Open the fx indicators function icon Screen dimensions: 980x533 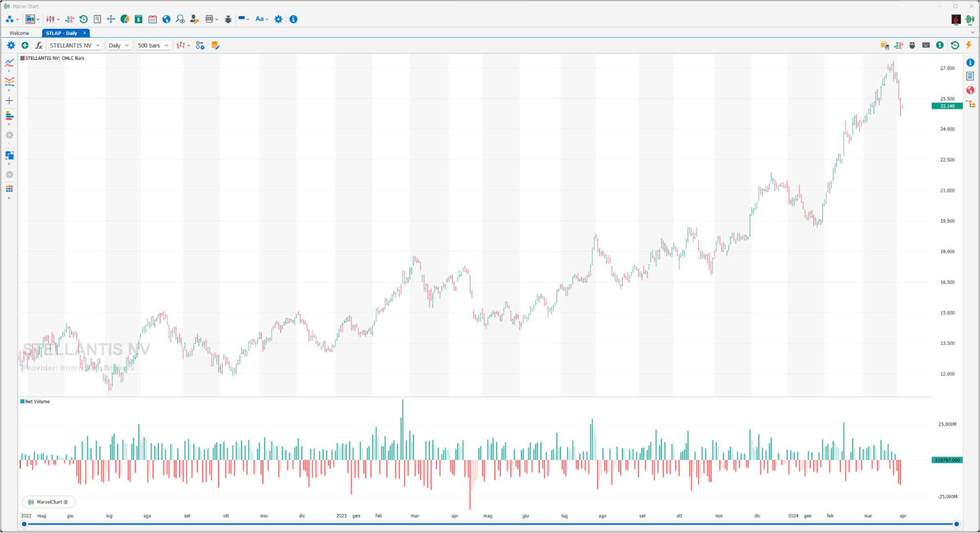(39, 45)
